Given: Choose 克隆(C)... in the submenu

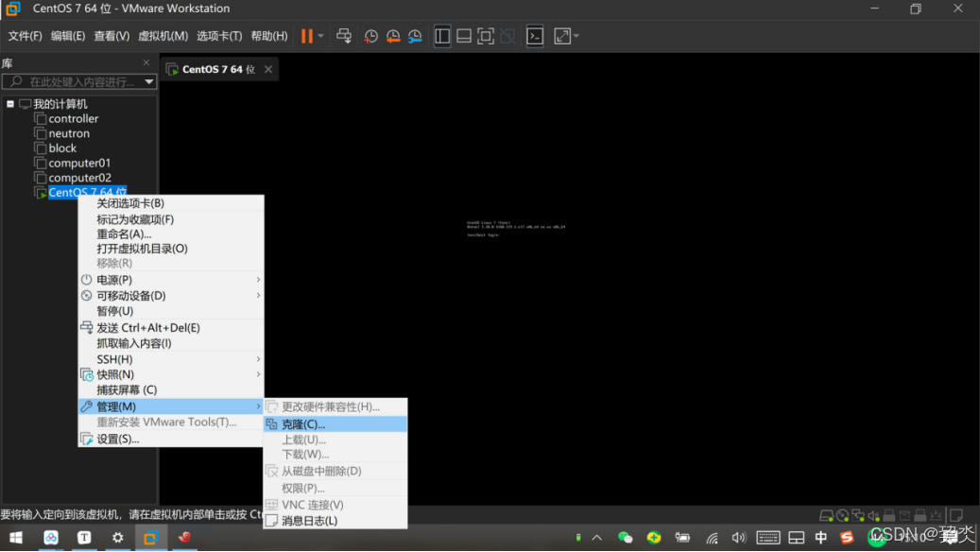Looking at the screenshot, I should pos(335,423).
